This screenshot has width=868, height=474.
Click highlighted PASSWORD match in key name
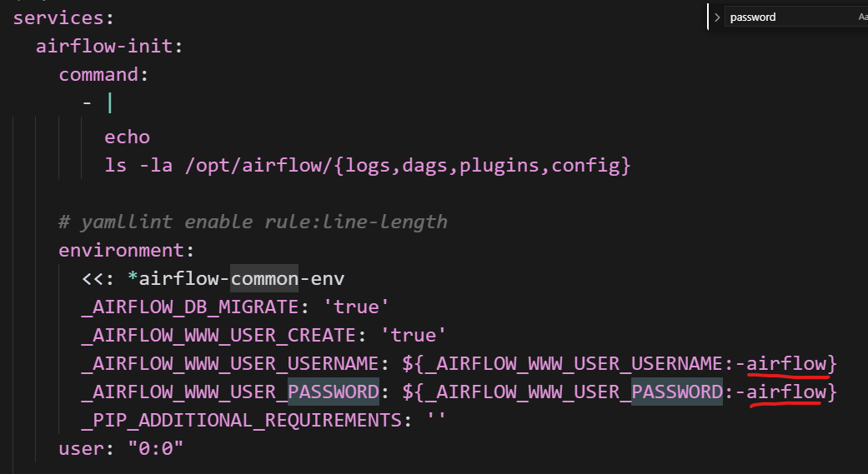tap(334, 392)
